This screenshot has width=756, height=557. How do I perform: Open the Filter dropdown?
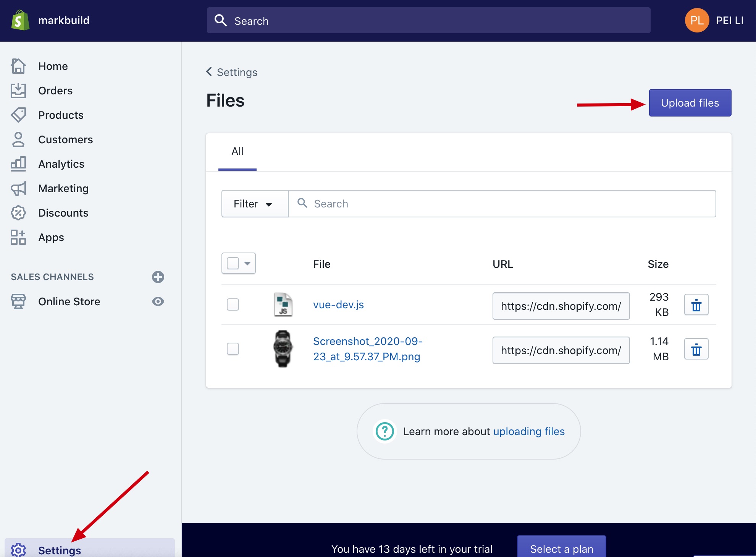(254, 204)
